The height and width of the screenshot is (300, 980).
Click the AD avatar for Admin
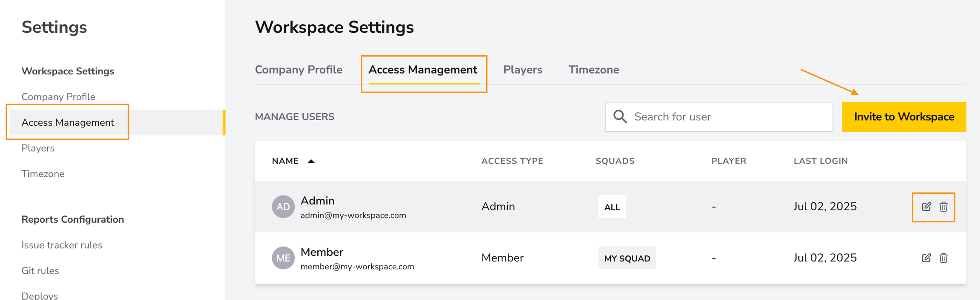[283, 207]
